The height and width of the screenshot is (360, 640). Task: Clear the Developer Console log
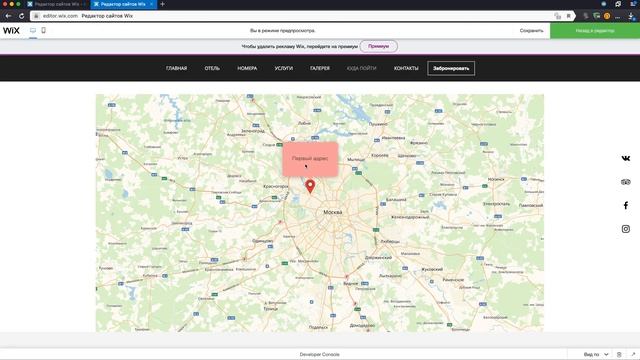(619, 354)
